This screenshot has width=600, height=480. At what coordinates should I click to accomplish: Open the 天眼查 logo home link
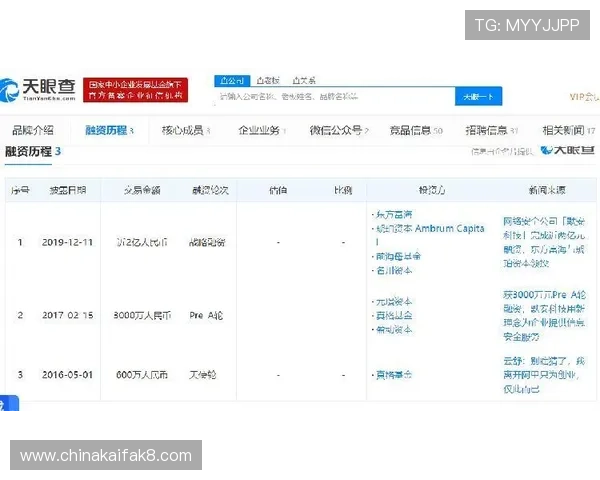38,90
